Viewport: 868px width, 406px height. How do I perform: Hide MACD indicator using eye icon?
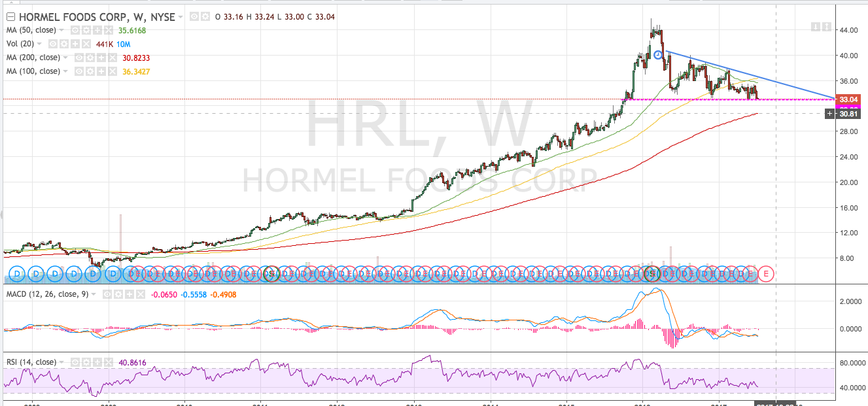pos(107,295)
